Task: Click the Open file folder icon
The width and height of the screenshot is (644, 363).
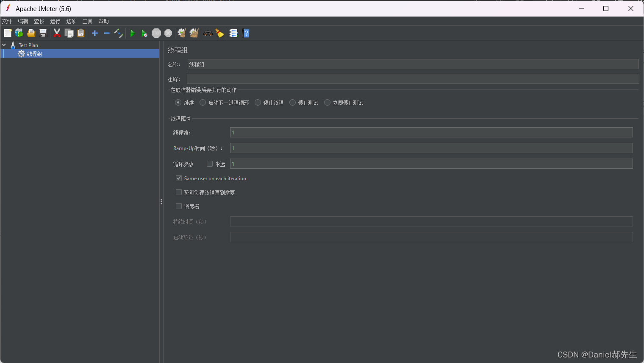Action: pos(31,33)
